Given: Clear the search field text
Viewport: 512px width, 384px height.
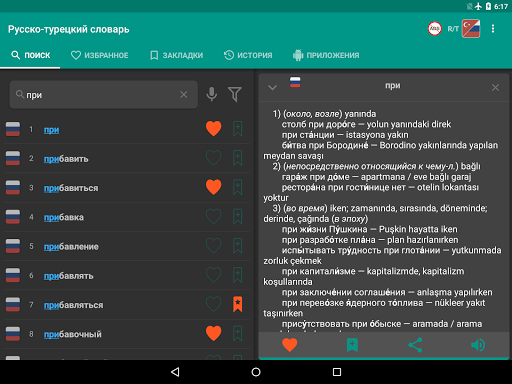Looking at the screenshot, I should (x=184, y=95).
